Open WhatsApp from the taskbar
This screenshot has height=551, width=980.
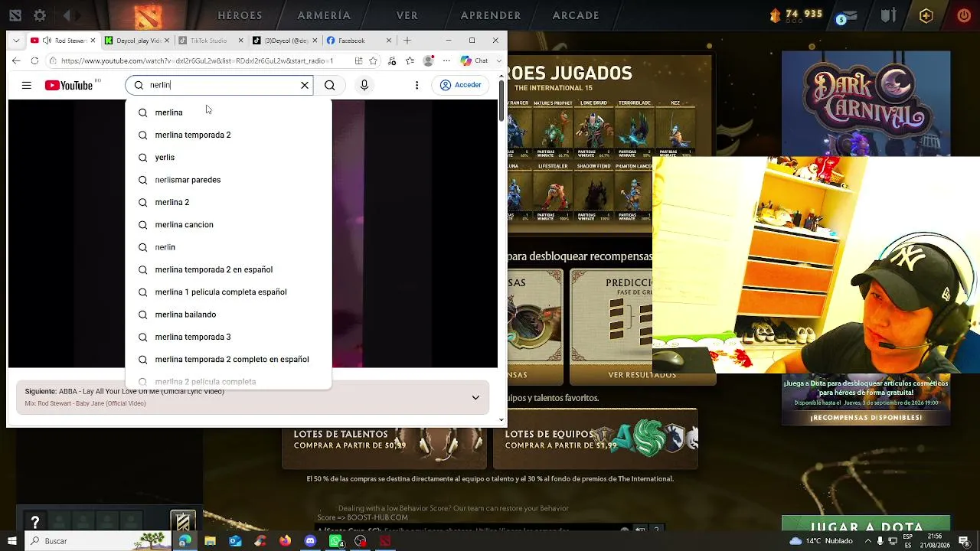click(335, 541)
